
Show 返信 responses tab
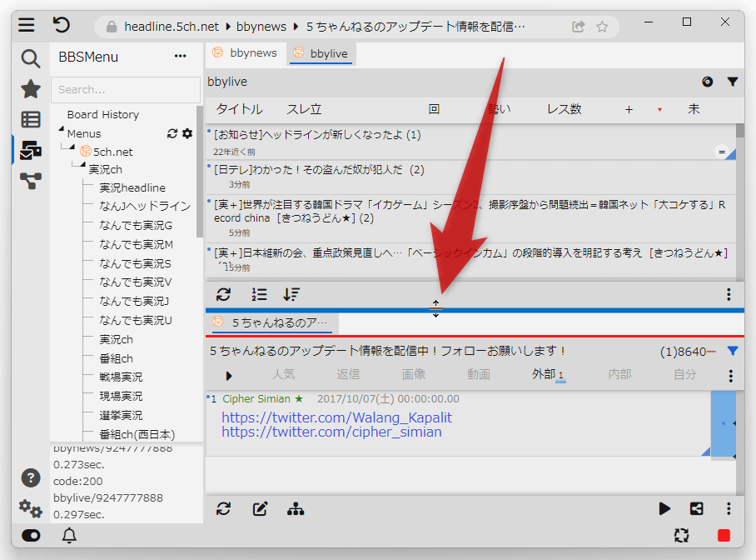[348, 374]
